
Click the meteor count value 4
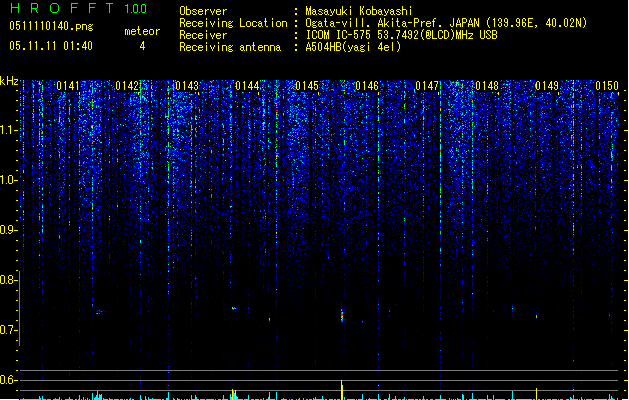click(142, 46)
